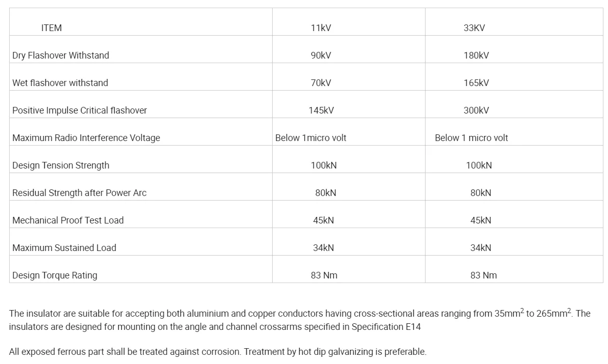Select the 100kN value in 33KV column
The height and width of the screenshot is (364, 608).
click(x=479, y=165)
